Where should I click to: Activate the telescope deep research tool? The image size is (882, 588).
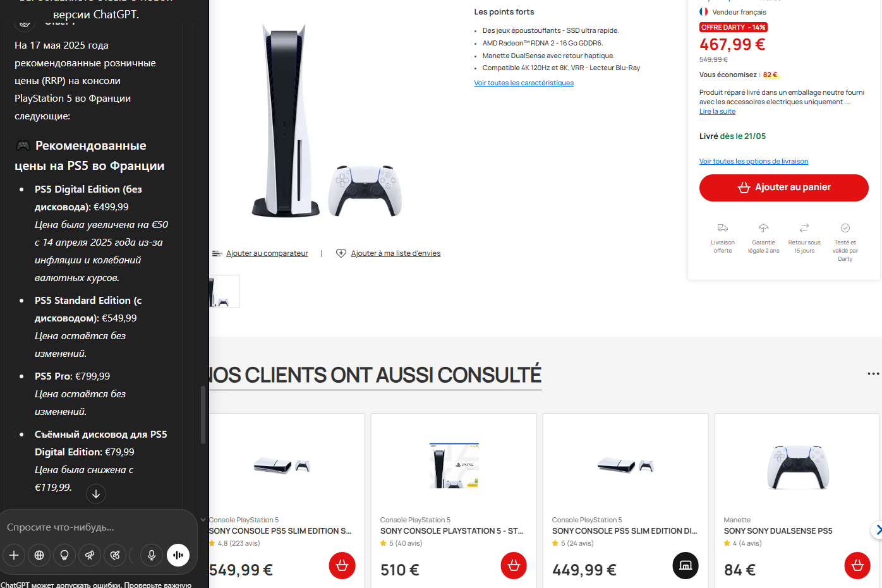point(90,555)
